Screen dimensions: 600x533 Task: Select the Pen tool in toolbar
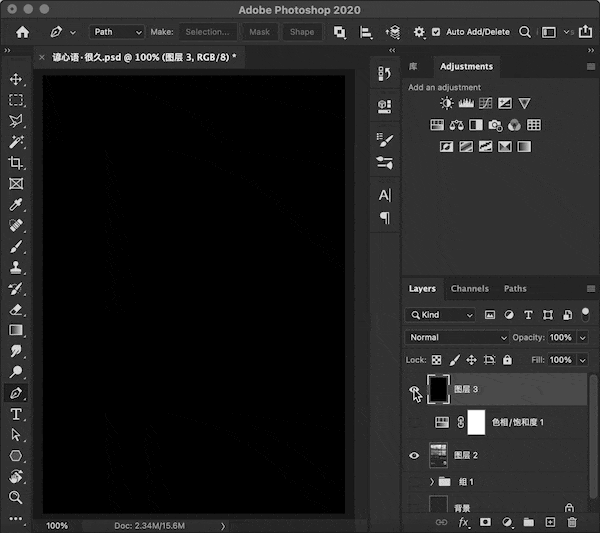click(x=16, y=393)
